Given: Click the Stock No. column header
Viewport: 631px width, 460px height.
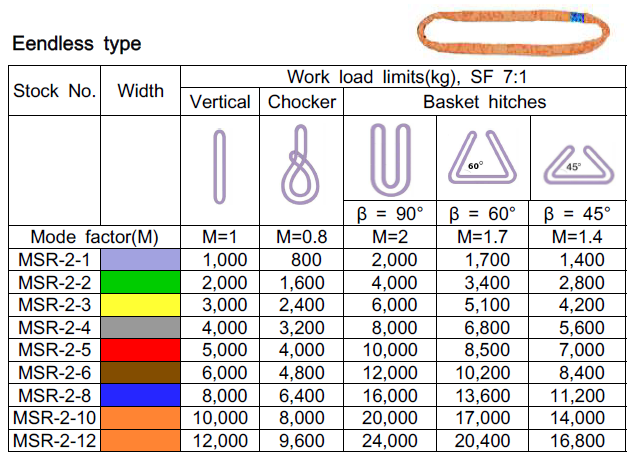Looking at the screenshot, I should [56, 91].
